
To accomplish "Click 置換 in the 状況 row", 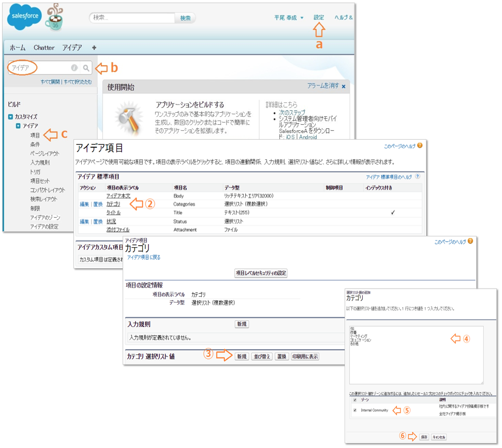I will pyautogui.click(x=98, y=221).
